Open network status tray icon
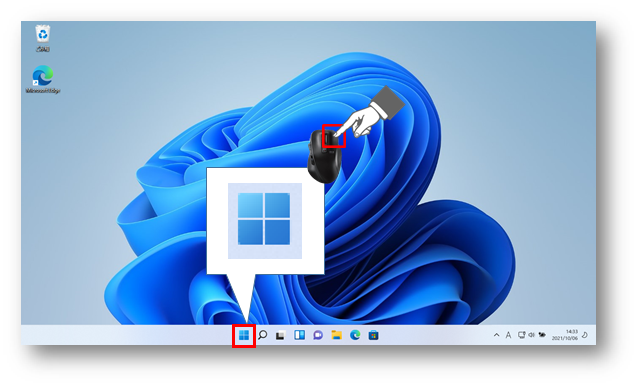Screen dimensions: 638x387 (x=521, y=335)
